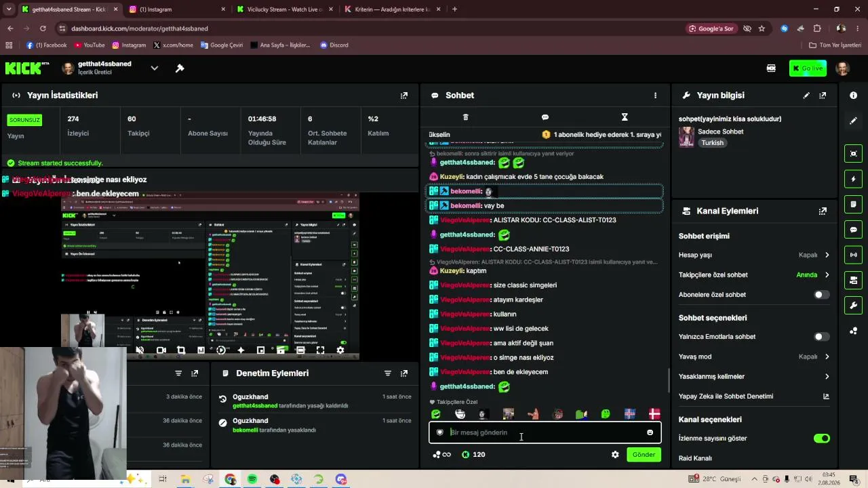Screen dimensions: 868x488
Task: Click the Sadece Sohbet category thumbnail
Action: coord(686,137)
